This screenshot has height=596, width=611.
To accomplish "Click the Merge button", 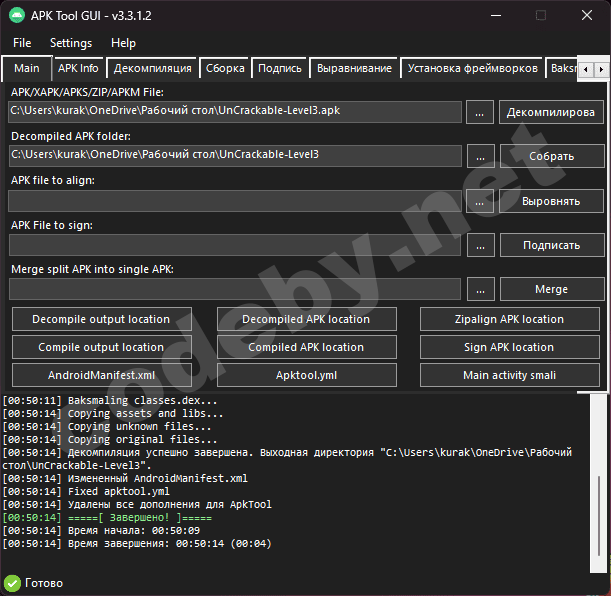I will (x=551, y=289).
